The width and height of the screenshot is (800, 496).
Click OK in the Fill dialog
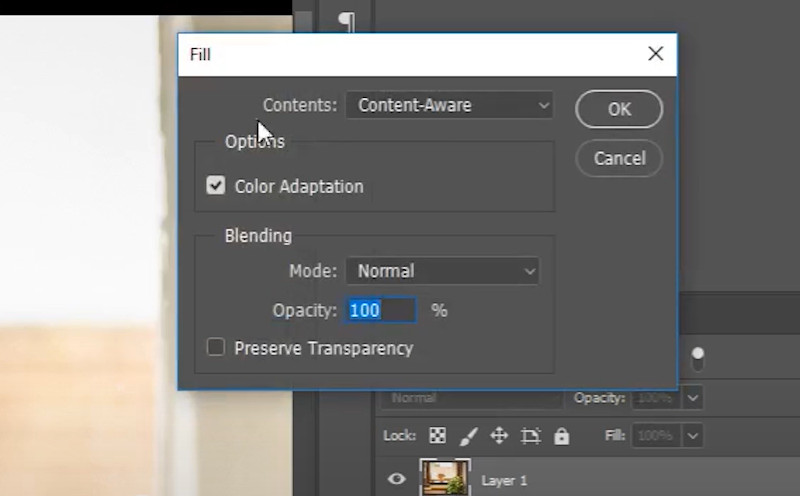click(x=619, y=109)
